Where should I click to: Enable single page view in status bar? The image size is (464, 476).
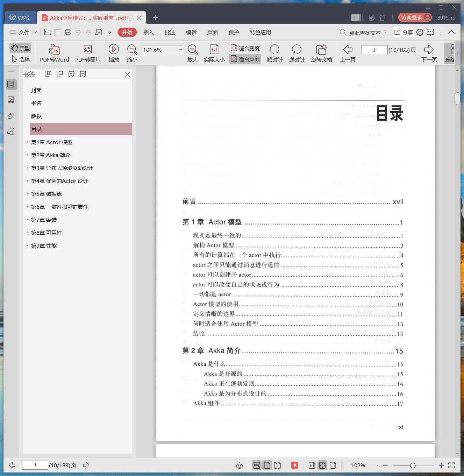coord(267,465)
